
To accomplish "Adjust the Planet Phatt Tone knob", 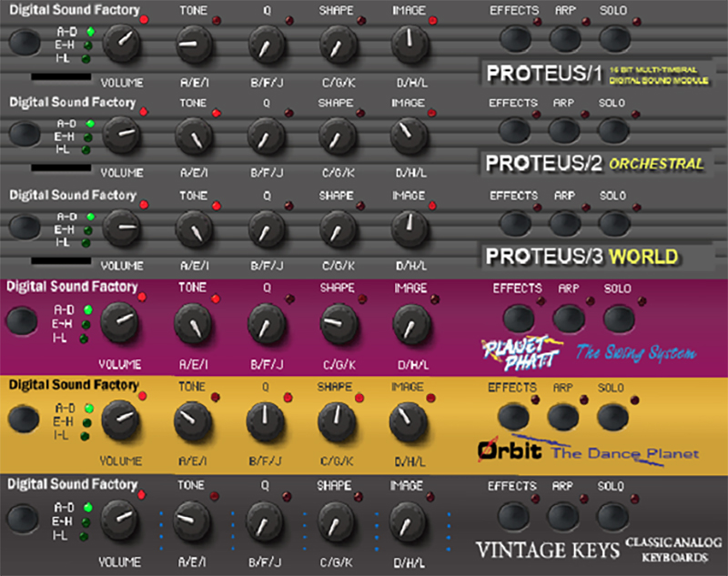I will [193, 323].
